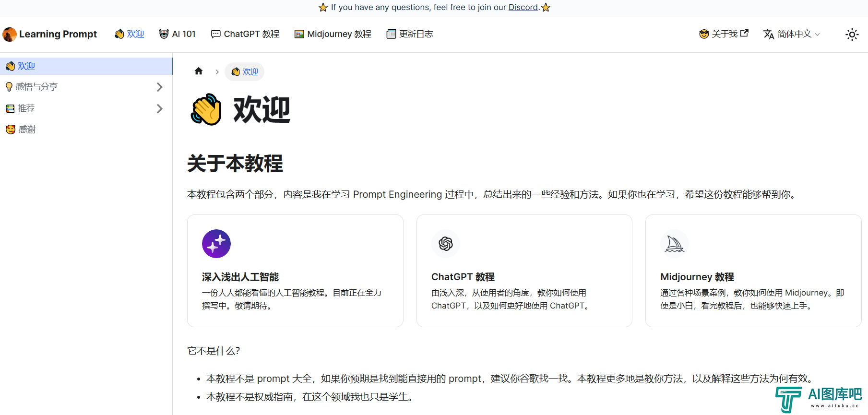
Task: Click the Learning Prompt logo avatar
Action: (x=10, y=34)
